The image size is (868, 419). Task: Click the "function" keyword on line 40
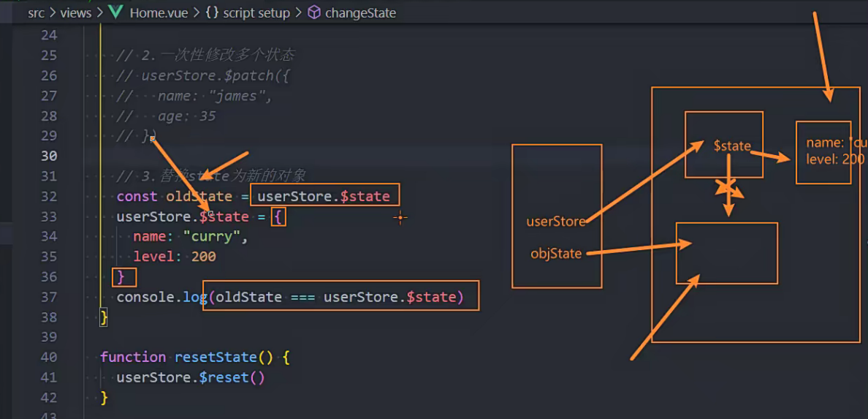click(x=133, y=358)
